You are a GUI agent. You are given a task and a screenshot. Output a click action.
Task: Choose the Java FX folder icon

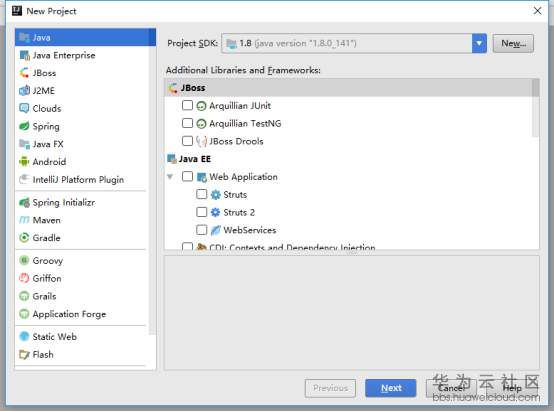[x=24, y=144]
